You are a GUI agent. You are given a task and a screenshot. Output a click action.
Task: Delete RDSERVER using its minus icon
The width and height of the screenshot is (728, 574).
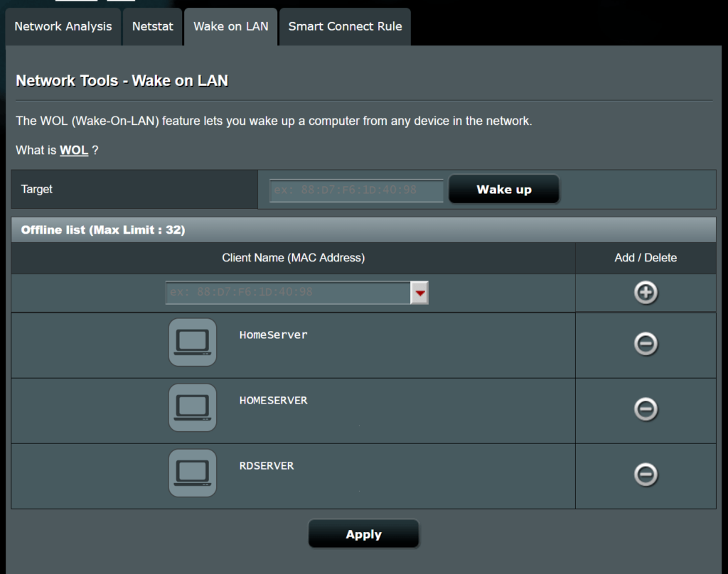(x=646, y=475)
